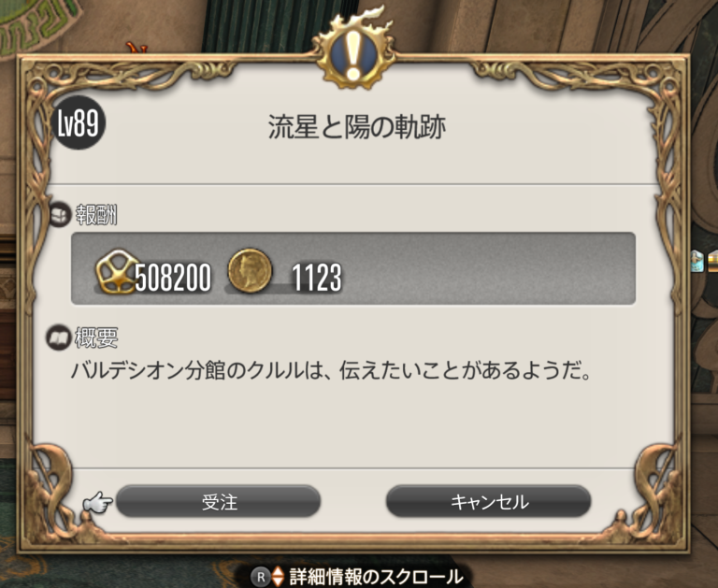Image resolution: width=718 pixels, height=588 pixels.
Task: Click the open book icon beside 概要
Action: click(x=58, y=338)
